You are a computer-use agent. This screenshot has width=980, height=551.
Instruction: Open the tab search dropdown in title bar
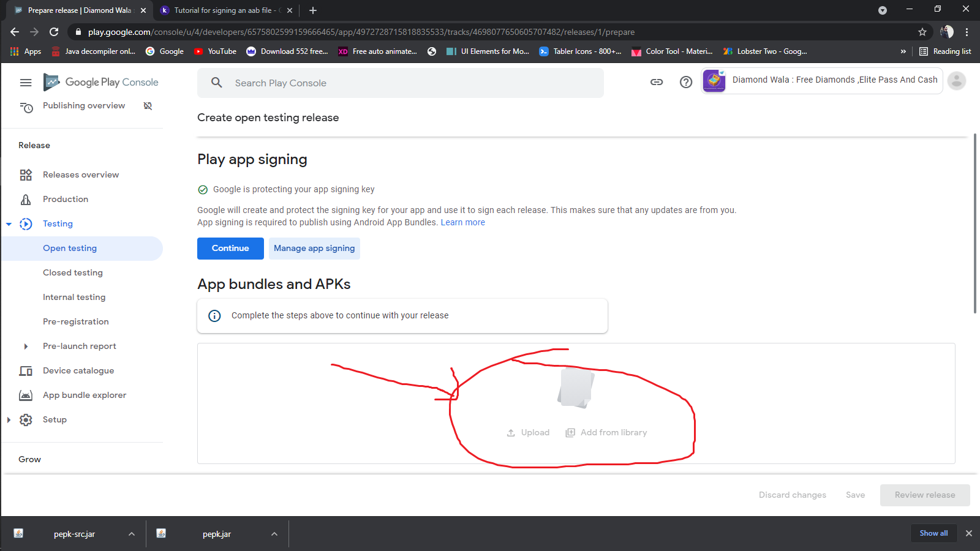point(883,10)
